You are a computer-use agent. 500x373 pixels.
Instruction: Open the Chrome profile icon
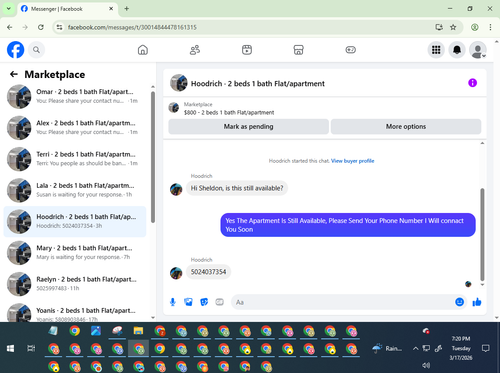pyautogui.click(x=475, y=27)
